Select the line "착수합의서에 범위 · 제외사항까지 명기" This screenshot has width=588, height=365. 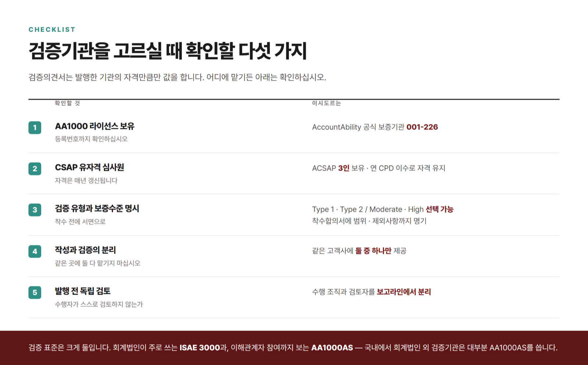click(369, 221)
